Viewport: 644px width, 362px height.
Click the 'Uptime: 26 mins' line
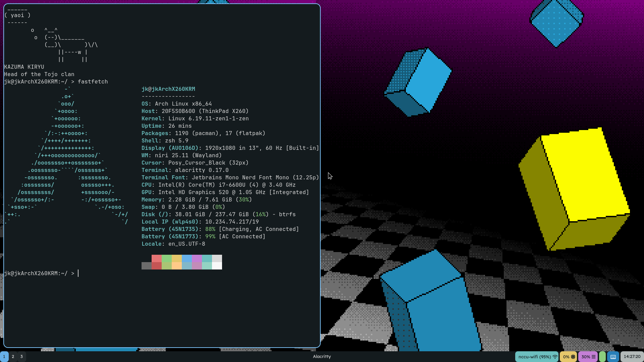tap(167, 126)
